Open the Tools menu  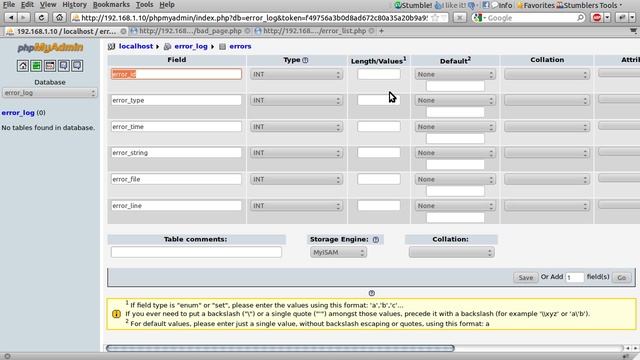coord(144,5)
